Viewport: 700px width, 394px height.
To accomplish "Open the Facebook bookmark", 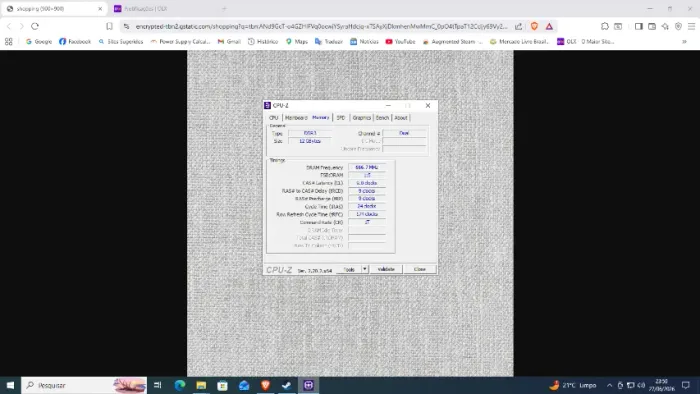I will (75, 41).
